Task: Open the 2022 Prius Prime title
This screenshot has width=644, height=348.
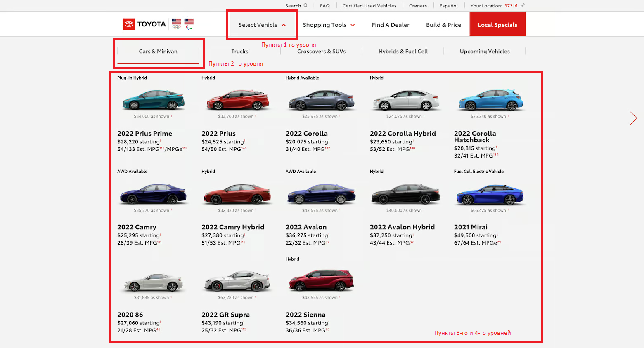Action: (144, 134)
